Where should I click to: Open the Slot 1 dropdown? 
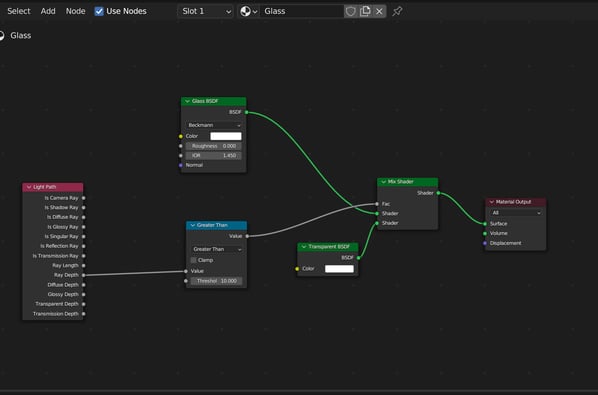coord(206,11)
